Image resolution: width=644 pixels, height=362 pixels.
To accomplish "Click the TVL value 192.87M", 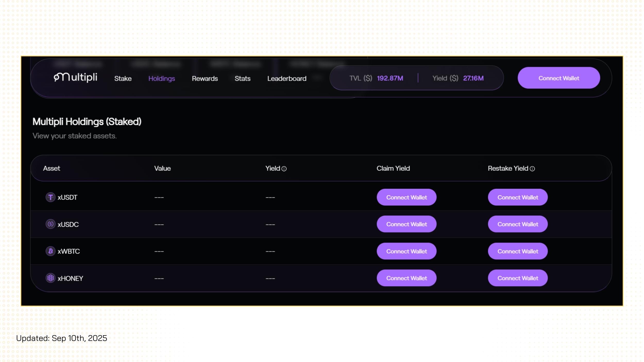I will click(390, 78).
